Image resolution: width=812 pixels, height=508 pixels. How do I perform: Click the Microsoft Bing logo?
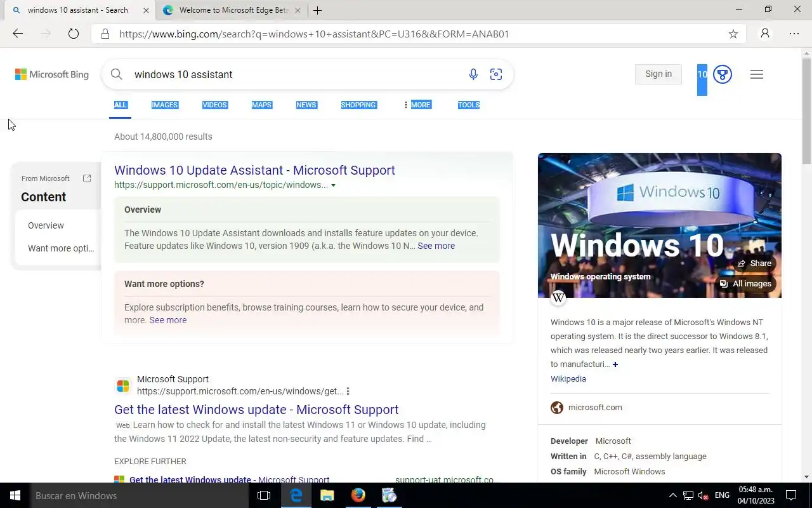pos(52,74)
